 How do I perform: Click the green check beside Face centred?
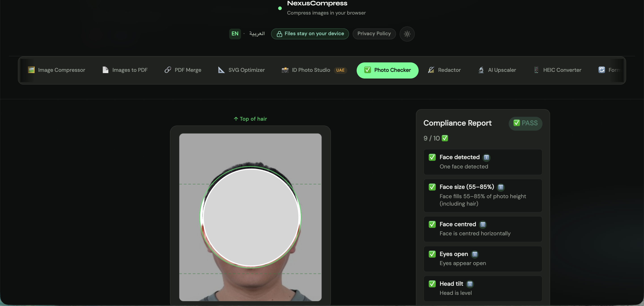pos(432,225)
